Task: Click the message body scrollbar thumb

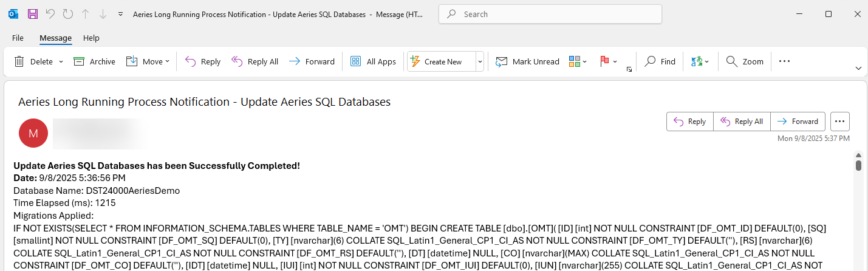Action: click(x=859, y=165)
